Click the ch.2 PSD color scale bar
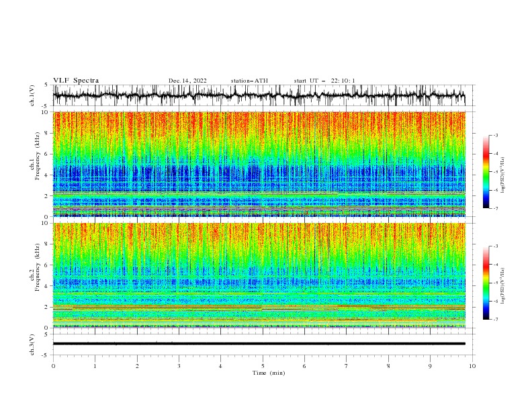 pyautogui.click(x=486, y=283)
